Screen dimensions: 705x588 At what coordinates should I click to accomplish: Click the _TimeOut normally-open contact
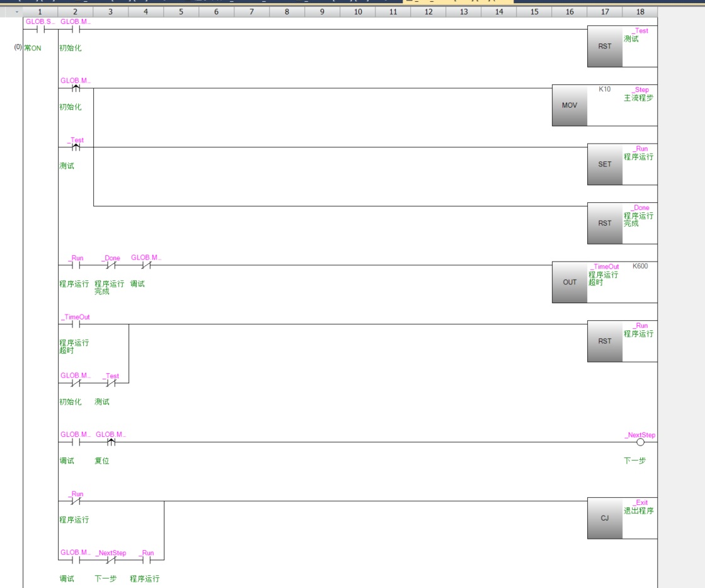tap(76, 324)
